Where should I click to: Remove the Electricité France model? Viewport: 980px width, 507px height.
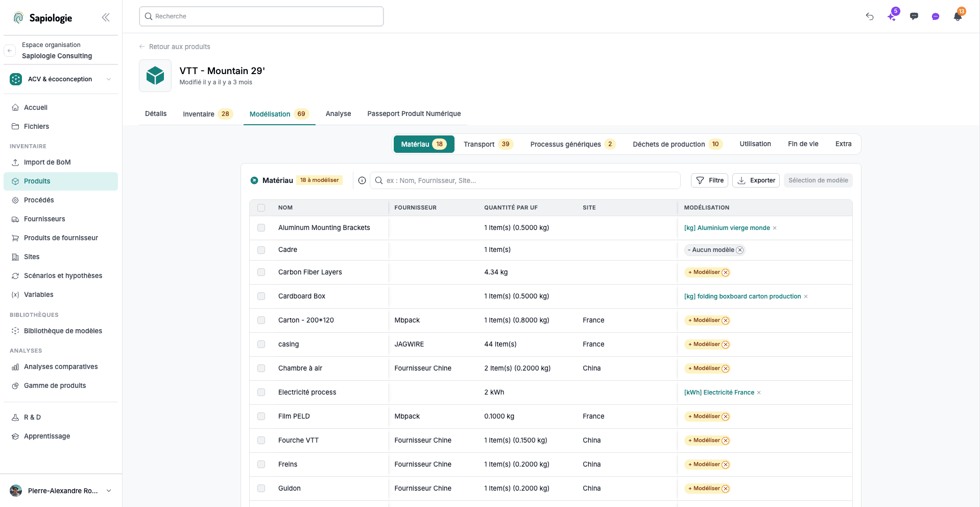(x=759, y=393)
